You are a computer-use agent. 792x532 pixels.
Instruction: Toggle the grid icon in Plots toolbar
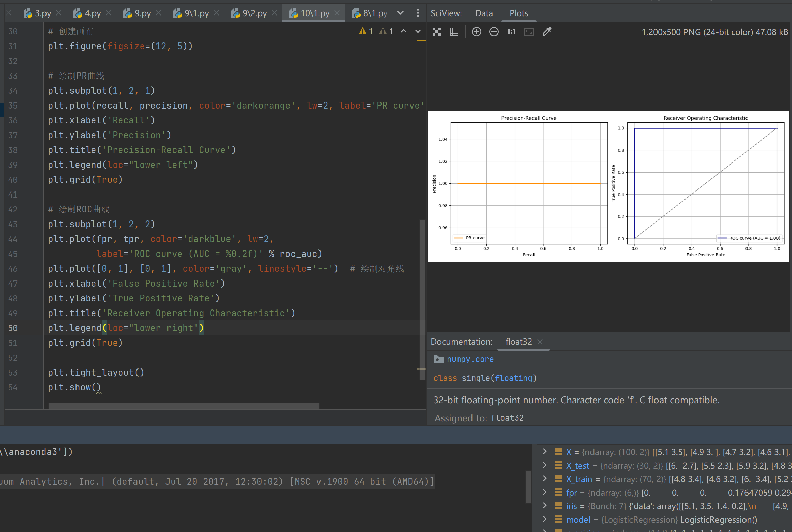click(454, 32)
